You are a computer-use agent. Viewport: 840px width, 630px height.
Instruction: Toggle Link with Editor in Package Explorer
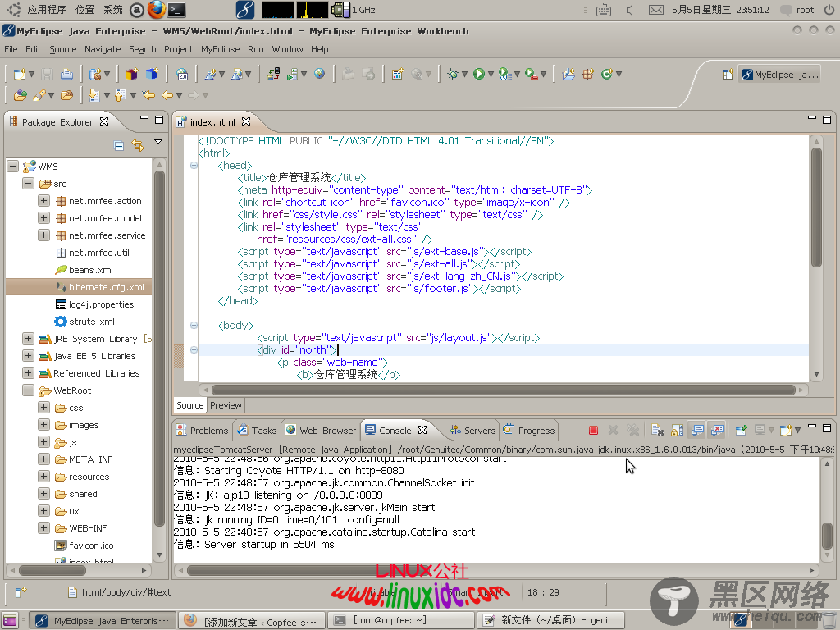click(138, 145)
